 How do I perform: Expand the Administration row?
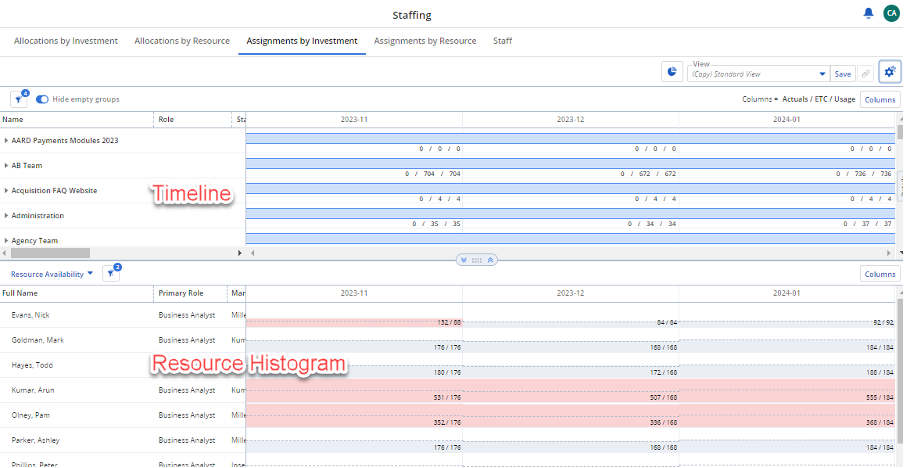point(6,216)
